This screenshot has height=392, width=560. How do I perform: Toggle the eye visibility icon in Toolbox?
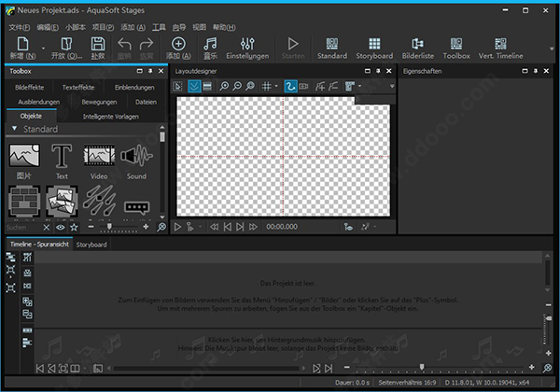(x=61, y=227)
